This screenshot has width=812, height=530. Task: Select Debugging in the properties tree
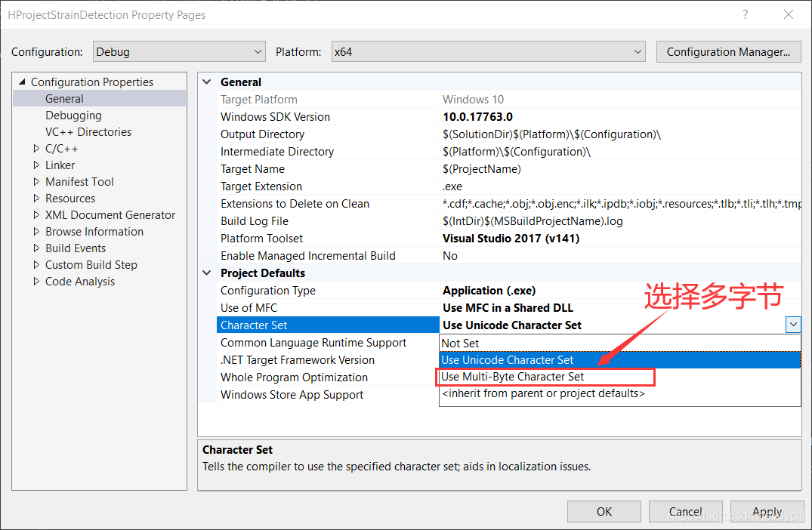coord(73,116)
